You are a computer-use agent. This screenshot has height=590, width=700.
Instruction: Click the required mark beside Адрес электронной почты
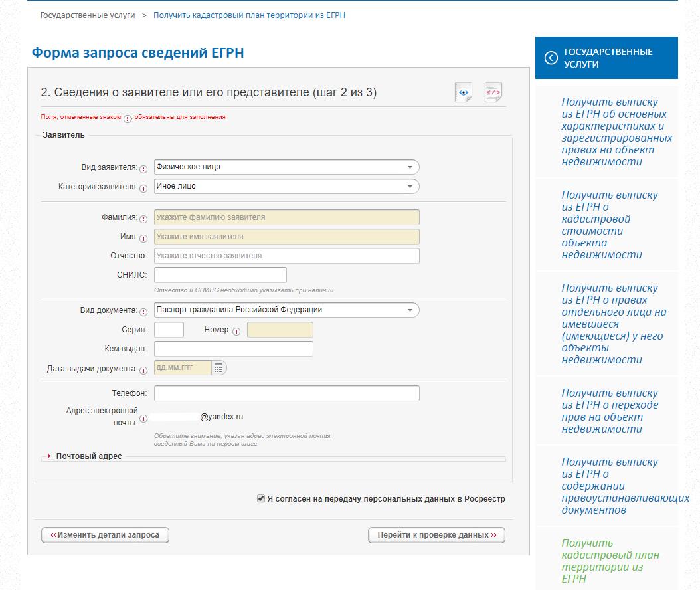(143, 419)
